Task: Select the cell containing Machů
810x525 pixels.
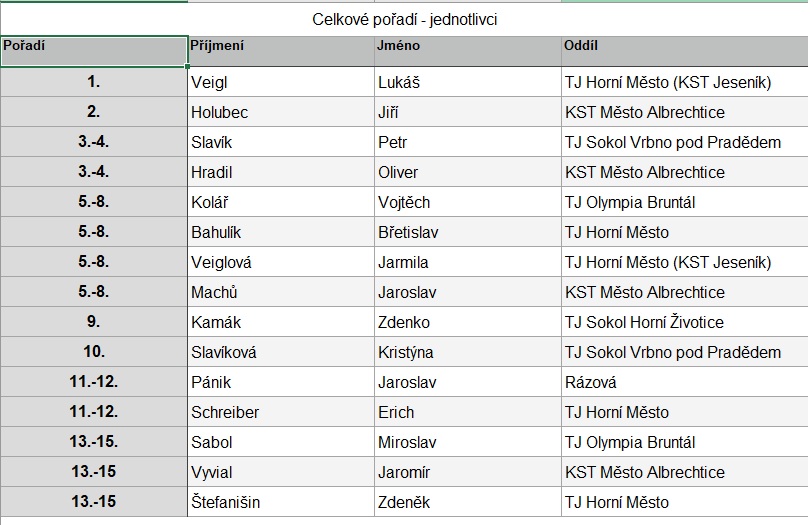Action: [281, 292]
